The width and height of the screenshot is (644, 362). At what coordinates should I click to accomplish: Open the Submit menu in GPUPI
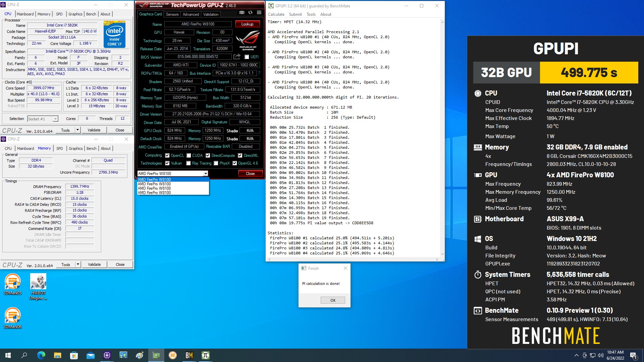pyautogui.click(x=295, y=14)
